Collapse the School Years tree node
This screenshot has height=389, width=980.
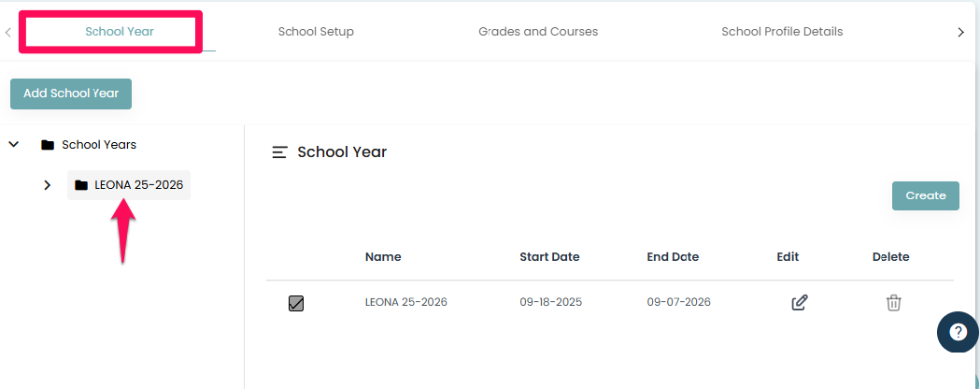[14, 145]
